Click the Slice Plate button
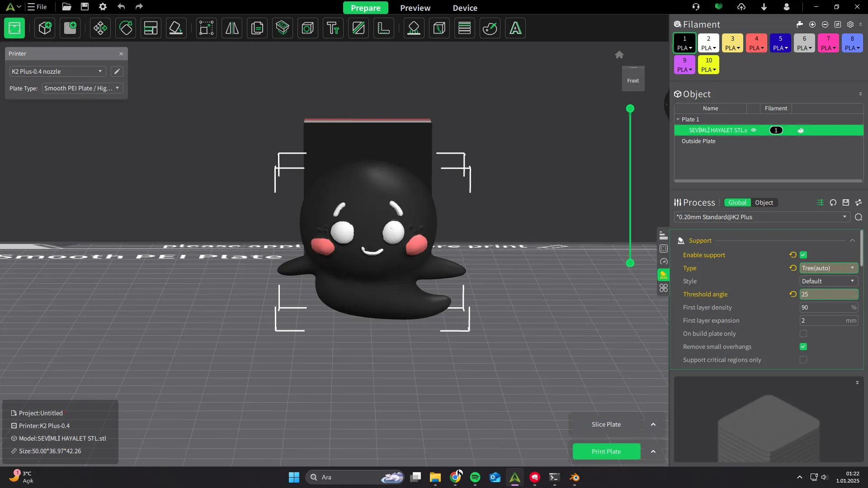 (x=606, y=424)
